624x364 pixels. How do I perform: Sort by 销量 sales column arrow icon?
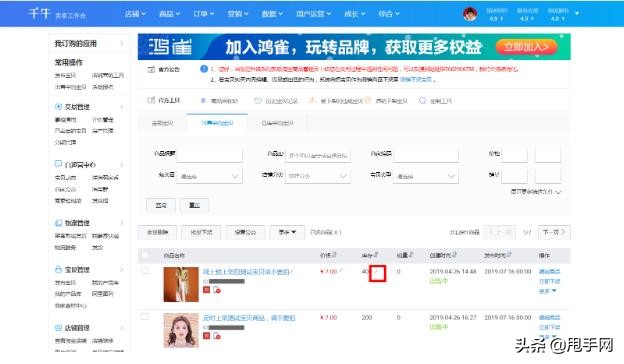pos(411,255)
